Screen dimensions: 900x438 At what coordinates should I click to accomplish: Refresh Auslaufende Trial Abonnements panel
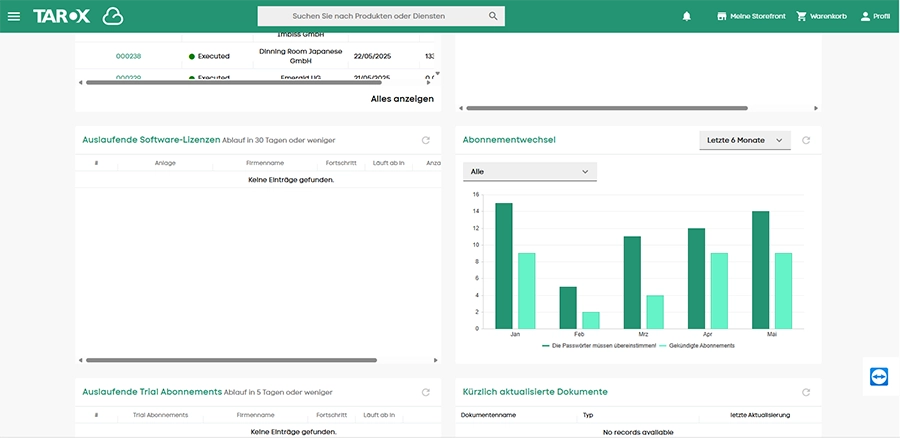426,392
